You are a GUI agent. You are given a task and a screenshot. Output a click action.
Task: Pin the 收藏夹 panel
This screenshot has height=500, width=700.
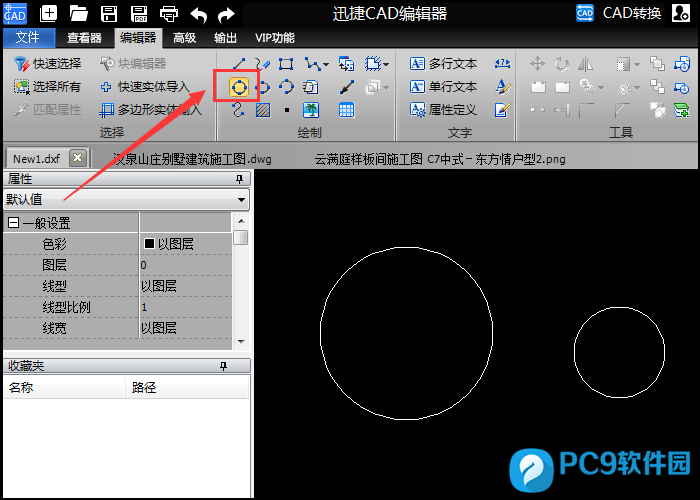tap(224, 366)
